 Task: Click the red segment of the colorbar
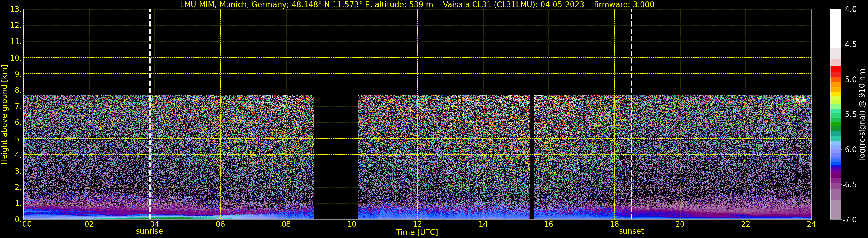click(836, 72)
